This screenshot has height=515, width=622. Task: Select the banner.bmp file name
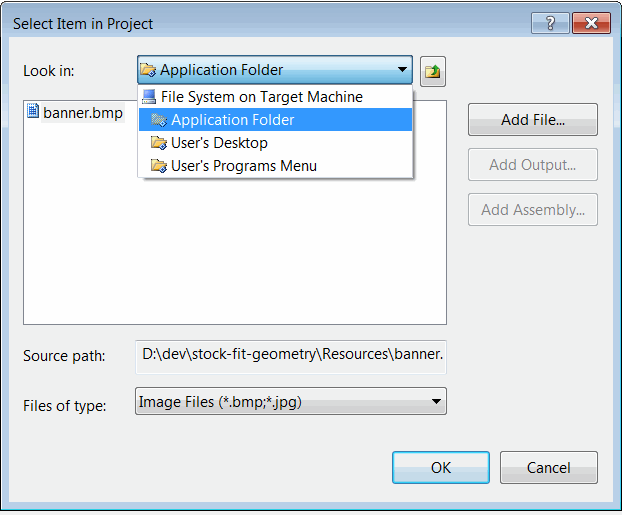click(83, 113)
